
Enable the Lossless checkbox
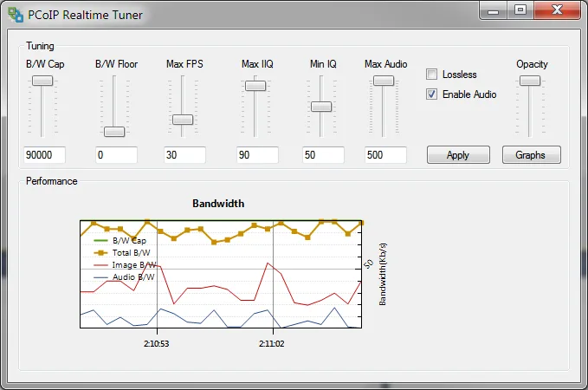coord(431,75)
